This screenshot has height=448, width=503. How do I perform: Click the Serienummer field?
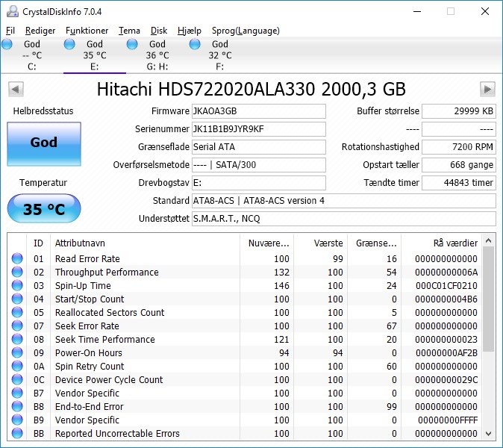click(x=259, y=129)
